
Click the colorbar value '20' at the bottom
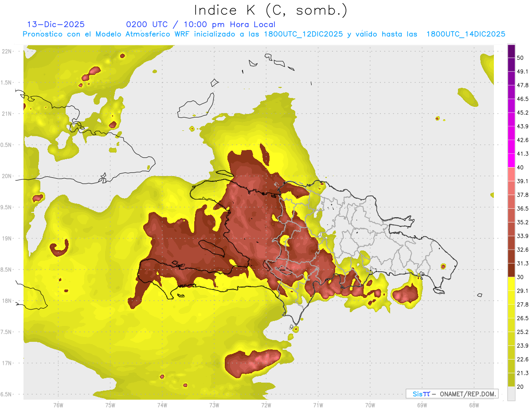pyautogui.click(x=521, y=387)
